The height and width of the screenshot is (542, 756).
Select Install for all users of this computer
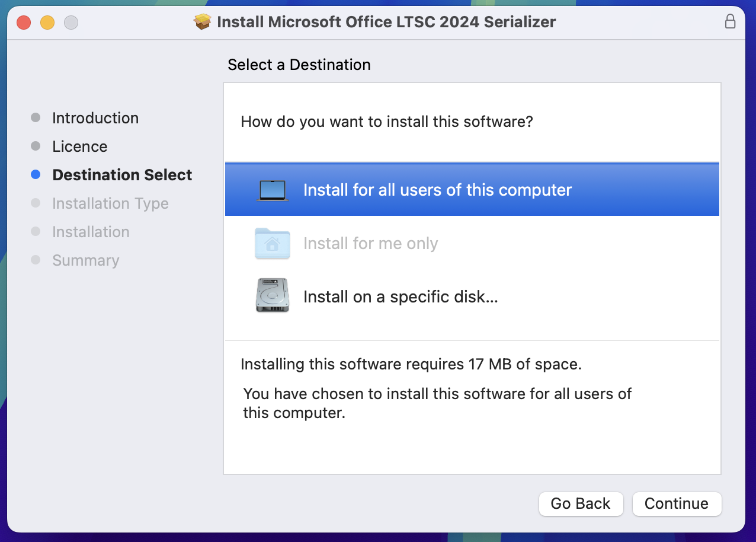(x=472, y=190)
